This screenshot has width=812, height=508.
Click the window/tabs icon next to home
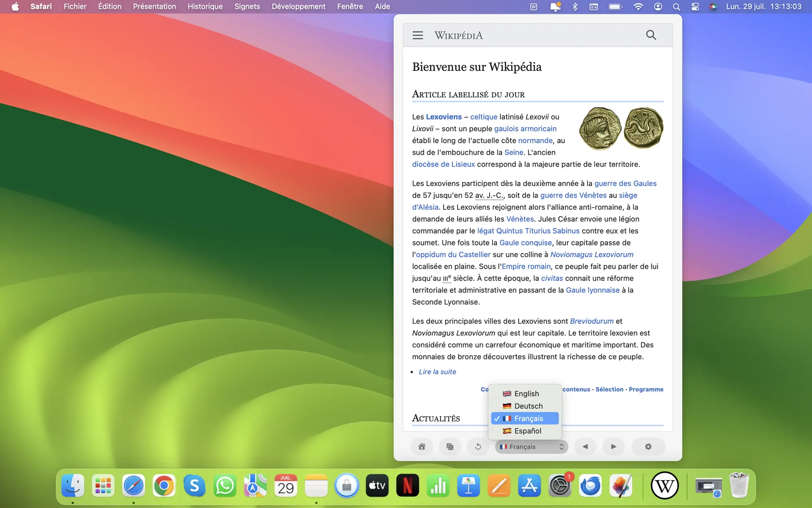(x=450, y=447)
